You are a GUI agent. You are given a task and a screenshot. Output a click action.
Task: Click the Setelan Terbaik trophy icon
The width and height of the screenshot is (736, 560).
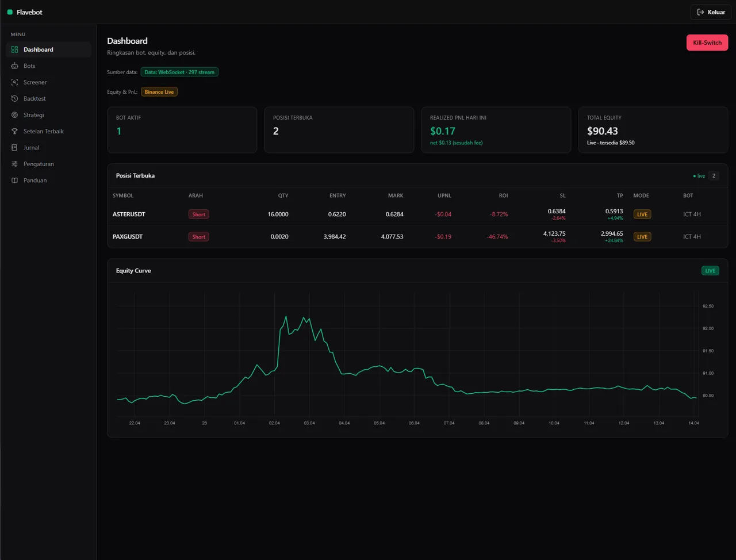pos(15,131)
